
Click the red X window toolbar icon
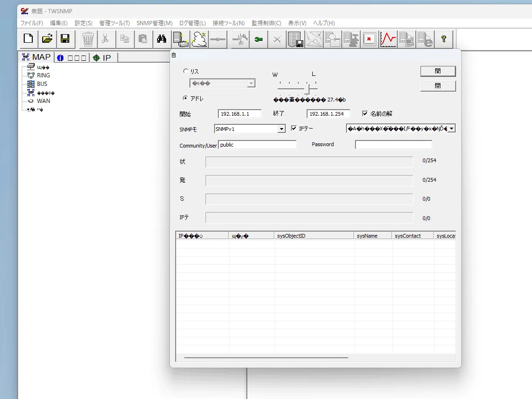pos(369,39)
